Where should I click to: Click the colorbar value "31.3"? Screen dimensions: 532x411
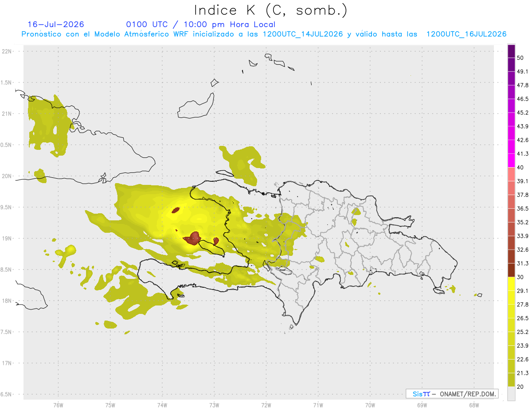click(x=523, y=263)
